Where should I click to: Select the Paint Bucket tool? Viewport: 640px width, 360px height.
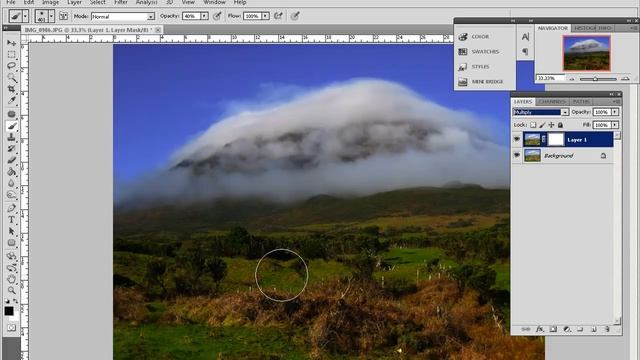point(11,172)
